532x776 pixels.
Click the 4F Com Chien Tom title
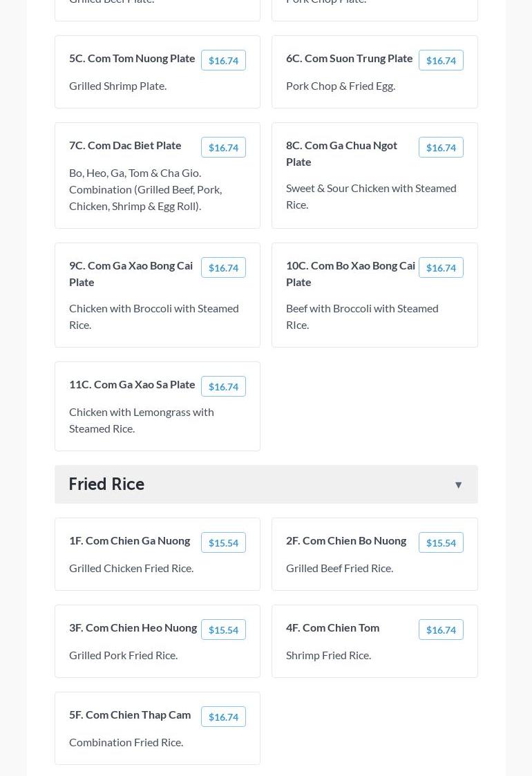point(332,627)
